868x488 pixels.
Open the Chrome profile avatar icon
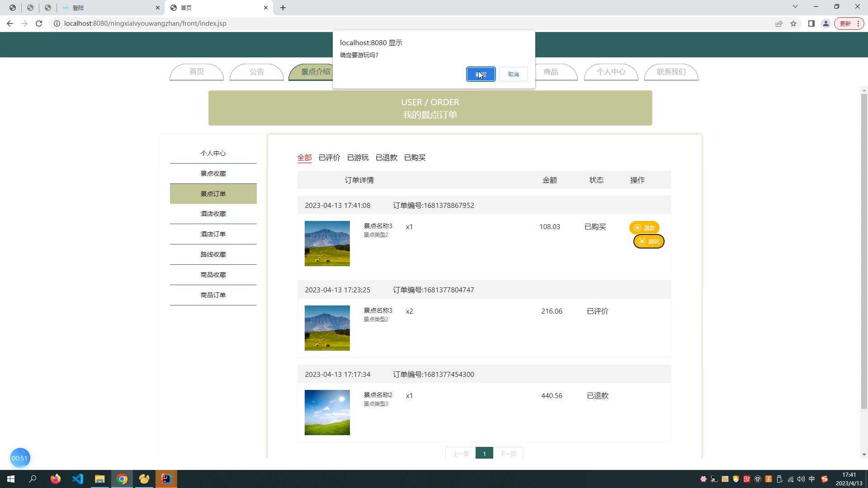point(826,23)
